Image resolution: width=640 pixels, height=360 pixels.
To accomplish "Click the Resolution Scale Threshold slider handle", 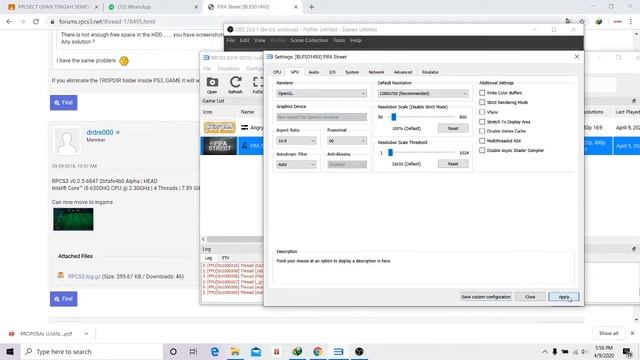I will (x=390, y=153).
